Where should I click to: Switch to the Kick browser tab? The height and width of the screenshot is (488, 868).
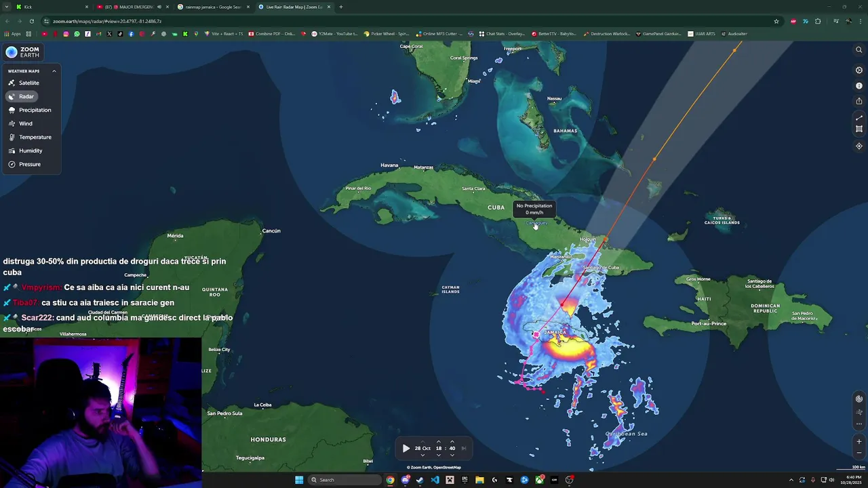(x=52, y=7)
